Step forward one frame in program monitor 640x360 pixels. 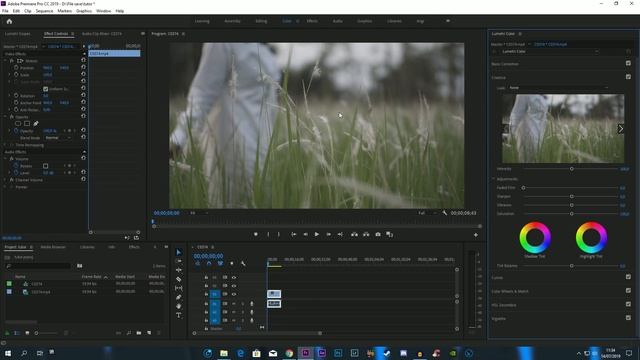[x=328, y=234]
